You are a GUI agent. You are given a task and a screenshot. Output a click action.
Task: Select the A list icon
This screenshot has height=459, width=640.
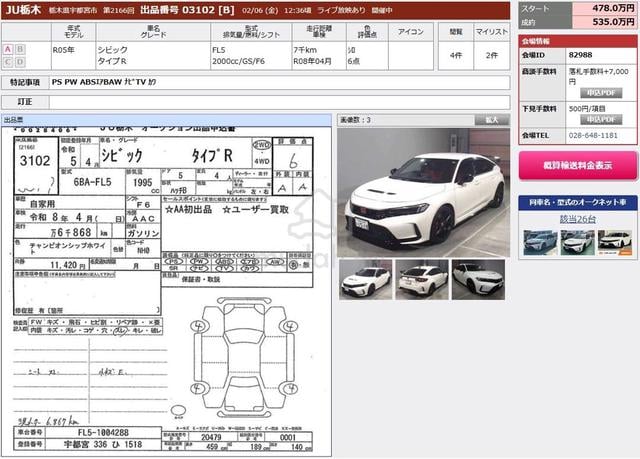coord(8,49)
